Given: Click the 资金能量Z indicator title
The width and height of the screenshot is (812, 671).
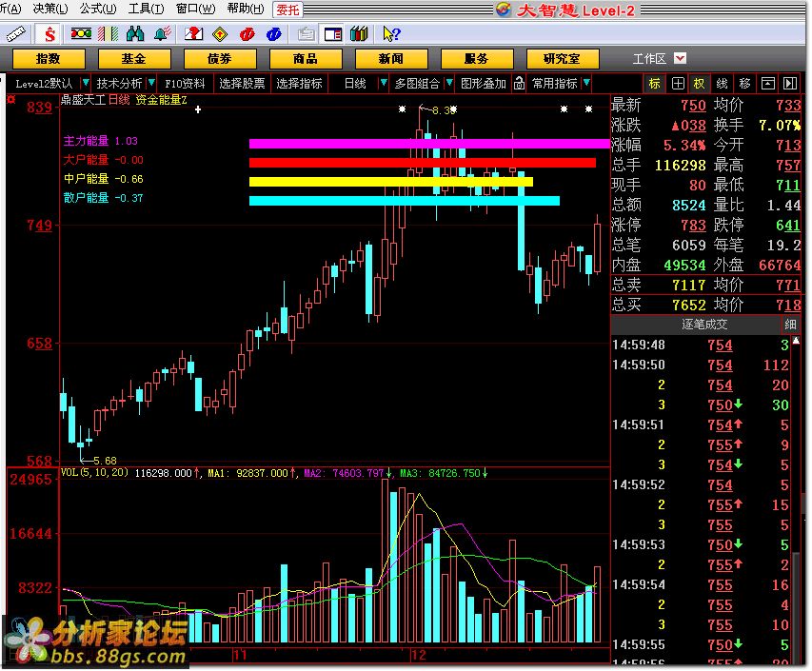Looking at the screenshot, I should (x=161, y=99).
